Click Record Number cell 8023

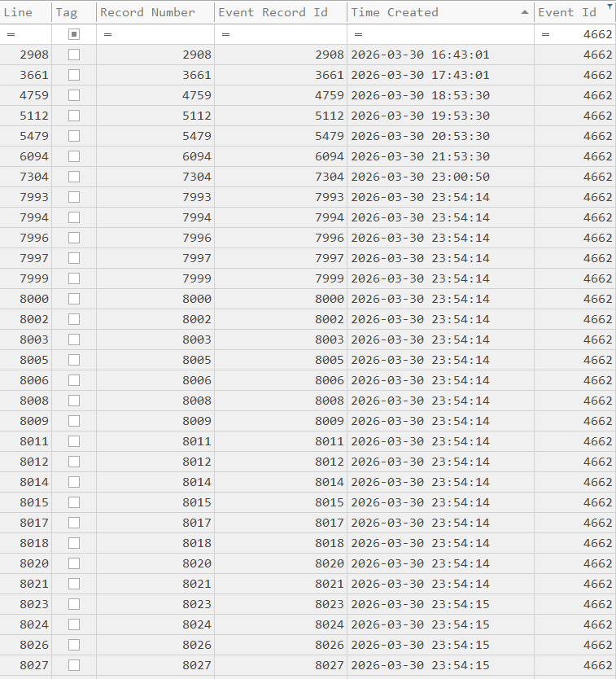point(155,604)
